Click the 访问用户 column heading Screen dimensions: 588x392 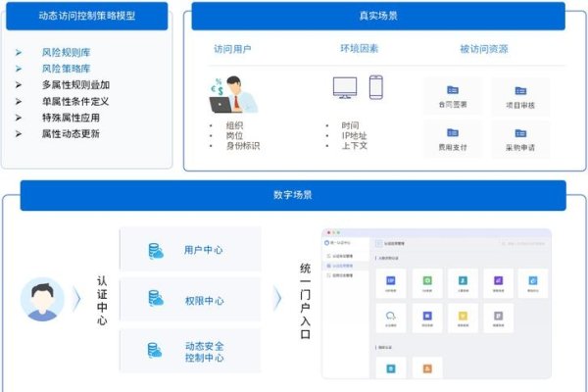[232, 49]
